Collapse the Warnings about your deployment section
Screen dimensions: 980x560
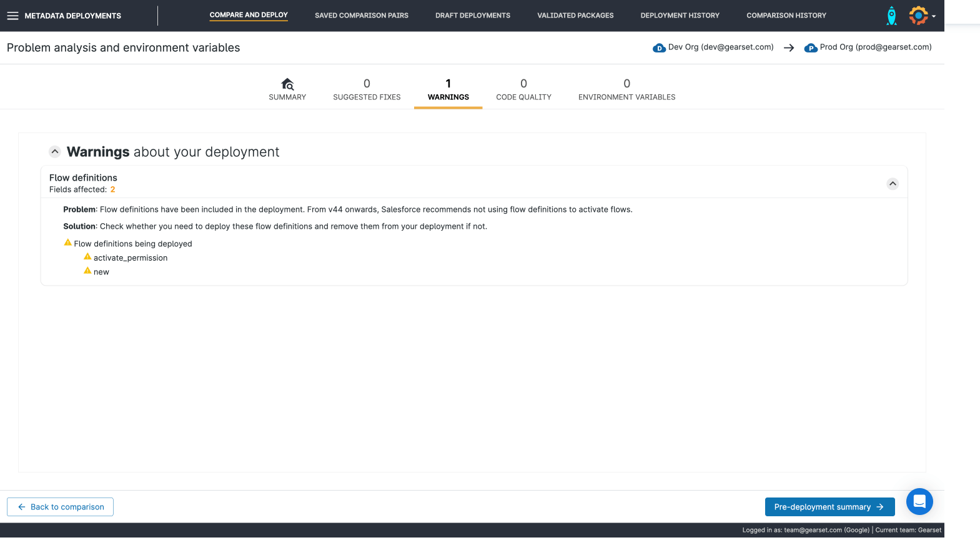[55, 152]
